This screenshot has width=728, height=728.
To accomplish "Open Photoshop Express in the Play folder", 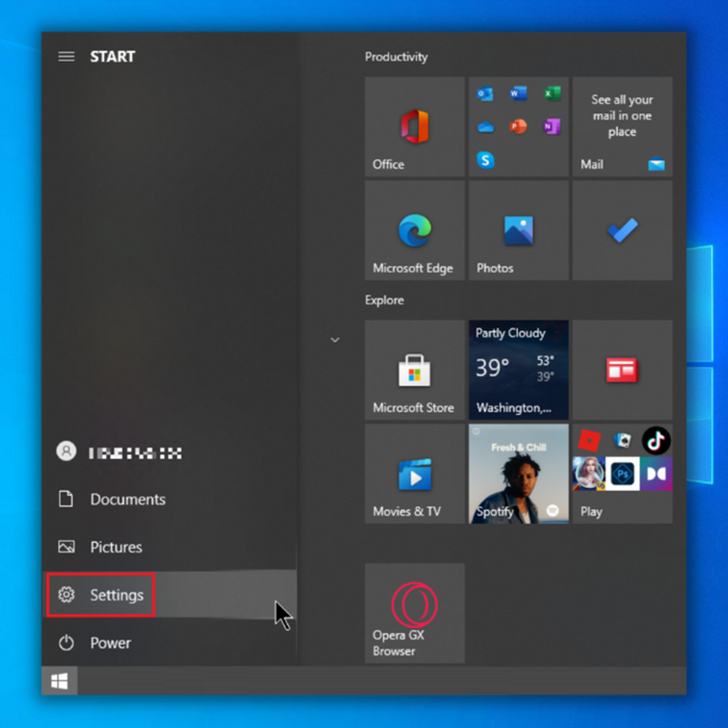I will (x=622, y=473).
